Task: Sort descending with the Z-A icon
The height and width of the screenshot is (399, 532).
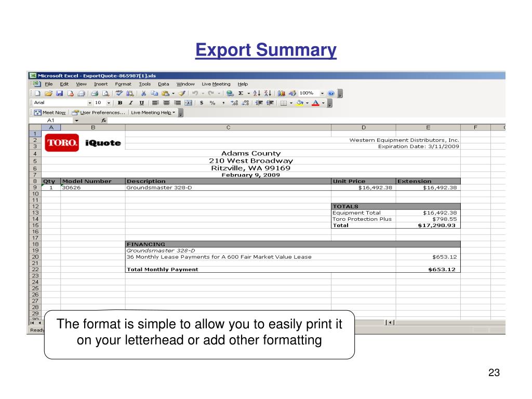Action: click(x=268, y=94)
